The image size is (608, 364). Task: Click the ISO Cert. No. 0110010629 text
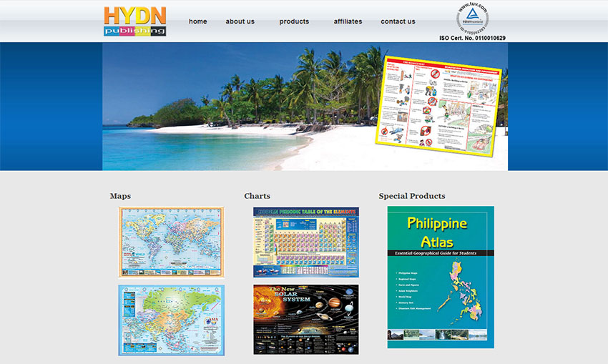(x=472, y=38)
